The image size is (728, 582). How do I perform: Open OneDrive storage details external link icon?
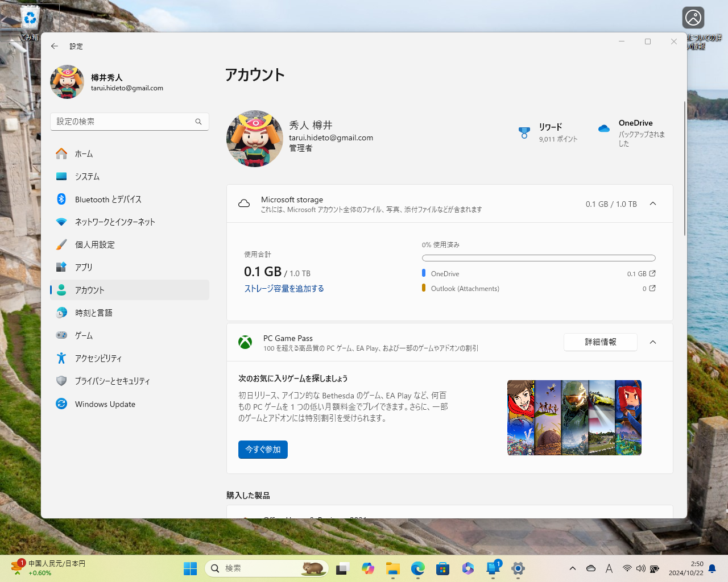(652, 273)
